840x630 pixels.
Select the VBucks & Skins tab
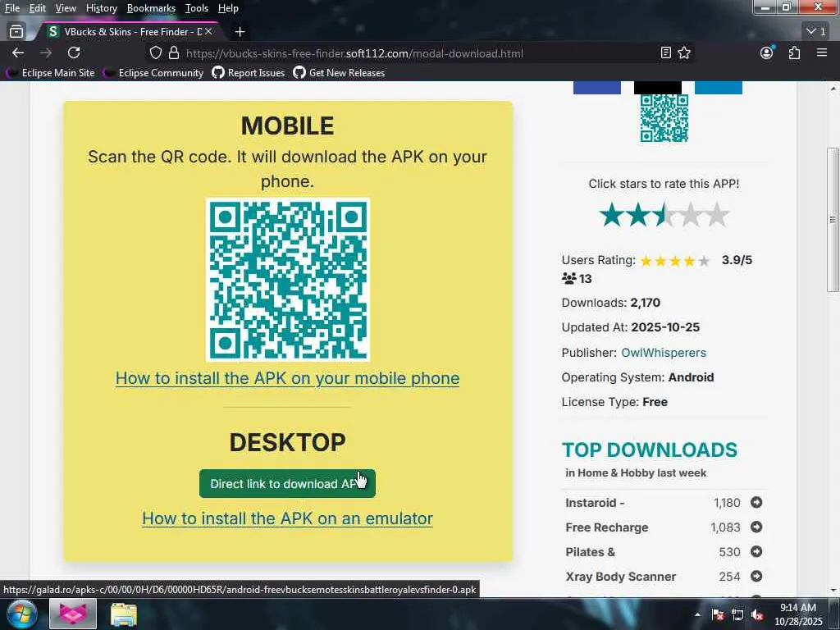(129, 32)
